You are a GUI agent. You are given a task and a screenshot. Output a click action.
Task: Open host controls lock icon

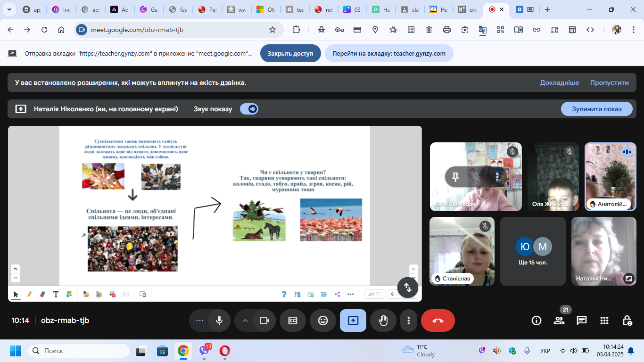[627, 321]
